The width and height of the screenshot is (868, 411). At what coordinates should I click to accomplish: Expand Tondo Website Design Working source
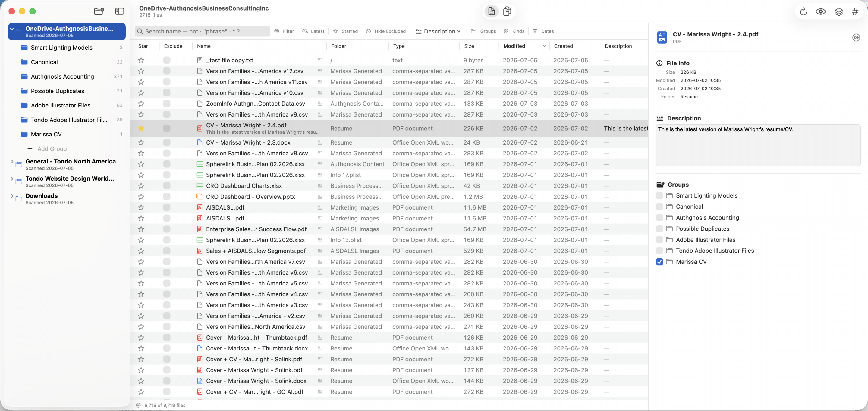click(x=12, y=179)
